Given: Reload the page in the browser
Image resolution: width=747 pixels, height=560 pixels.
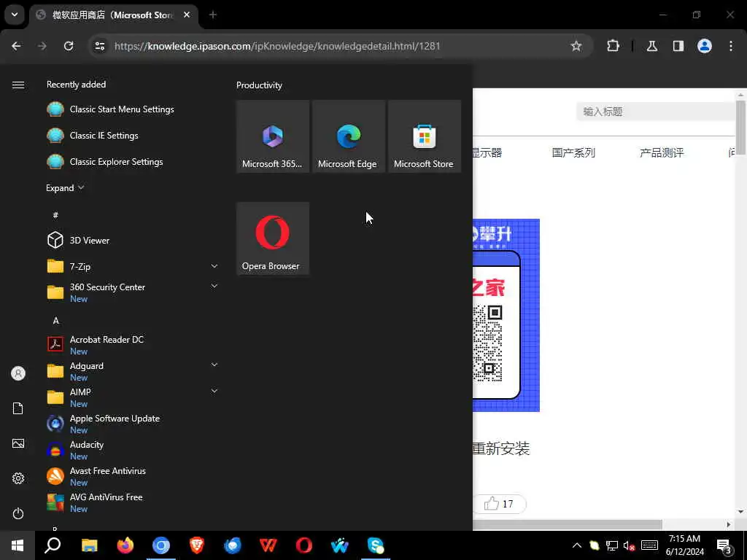Looking at the screenshot, I should 69,46.
